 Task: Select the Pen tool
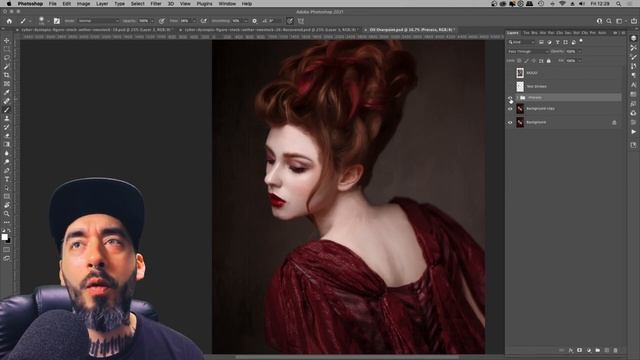7,170
